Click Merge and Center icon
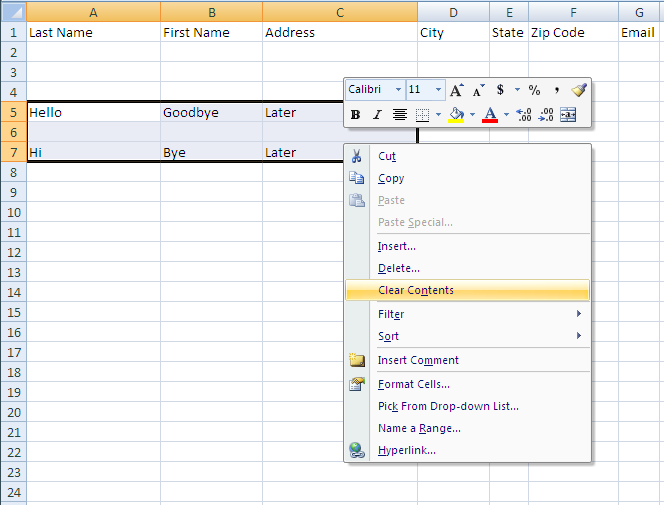The height and width of the screenshot is (505, 664). point(568,114)
